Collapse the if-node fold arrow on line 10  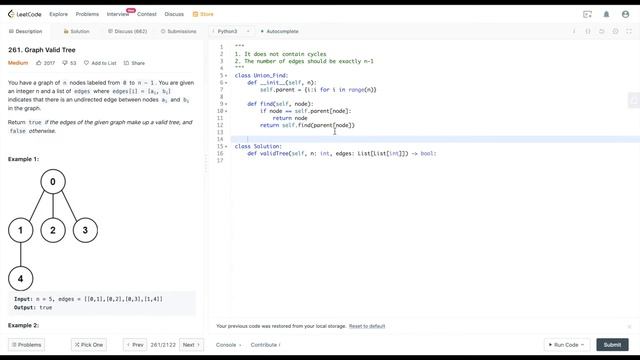pos(226,111)
